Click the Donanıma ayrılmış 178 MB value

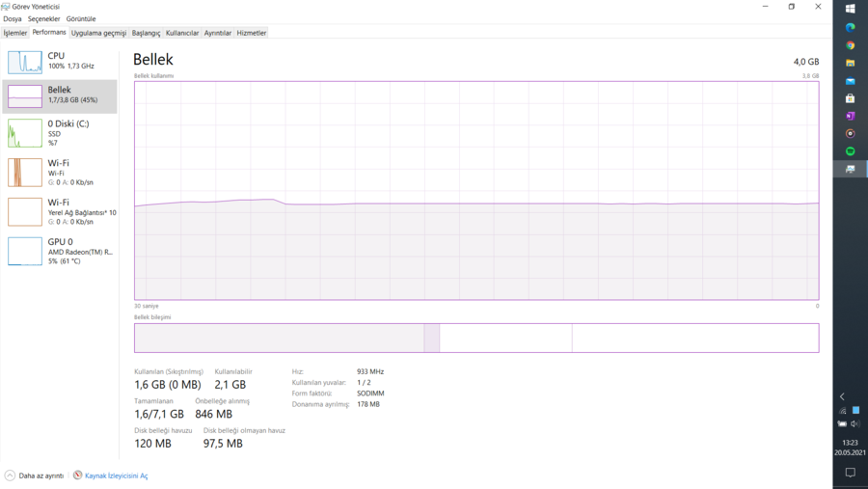pos(368,404)
